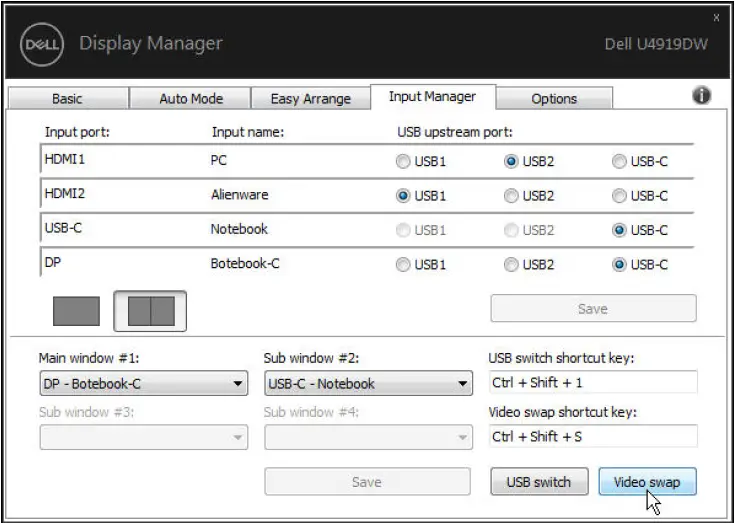Choose USB1 for the HDMI2 Alienware input

[x=421, y=196]
